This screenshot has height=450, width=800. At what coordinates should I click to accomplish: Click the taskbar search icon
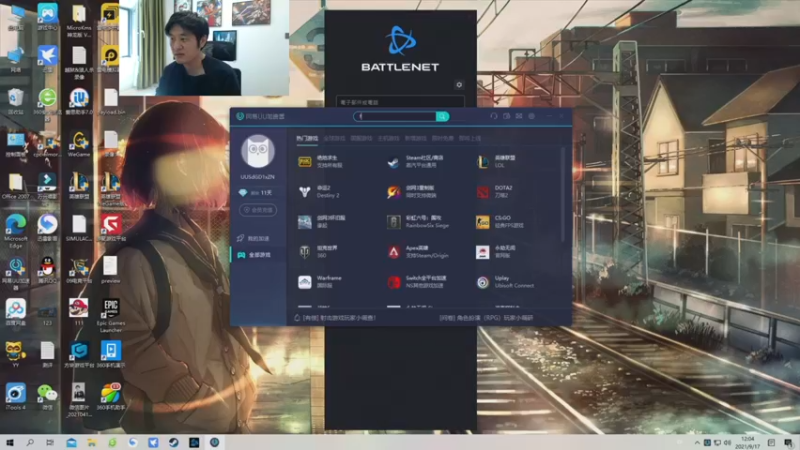pos(30,442)
